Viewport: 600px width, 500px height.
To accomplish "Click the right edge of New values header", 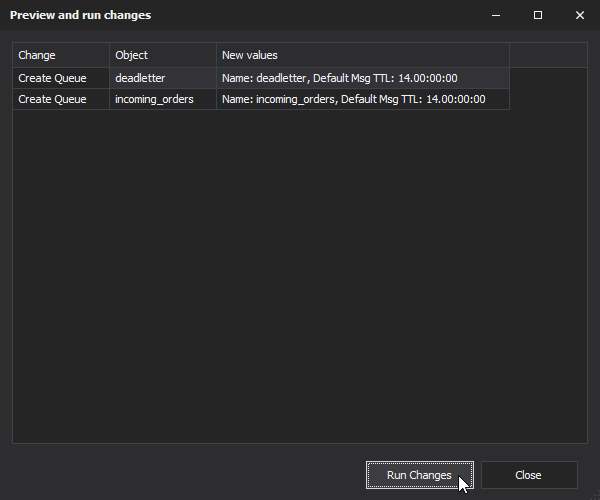I will click(x=510, y=55).
